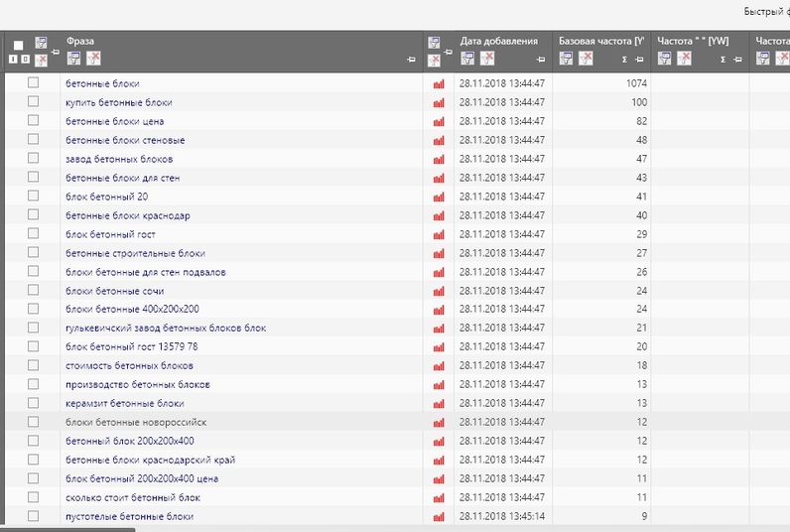This screenshot has height=532, width=790.
Task: Open filter for Базовая частота column
Action: (x=567, y=59)
